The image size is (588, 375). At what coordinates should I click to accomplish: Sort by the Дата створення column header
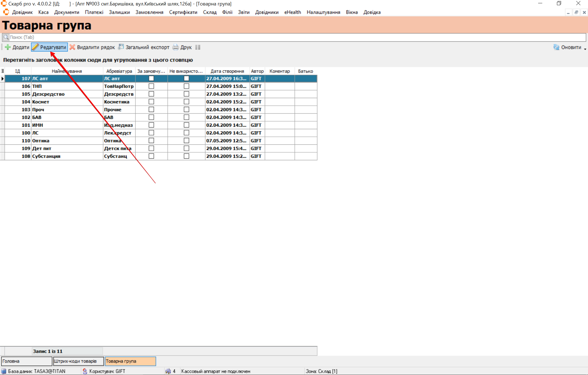click(x=227, y=71)
